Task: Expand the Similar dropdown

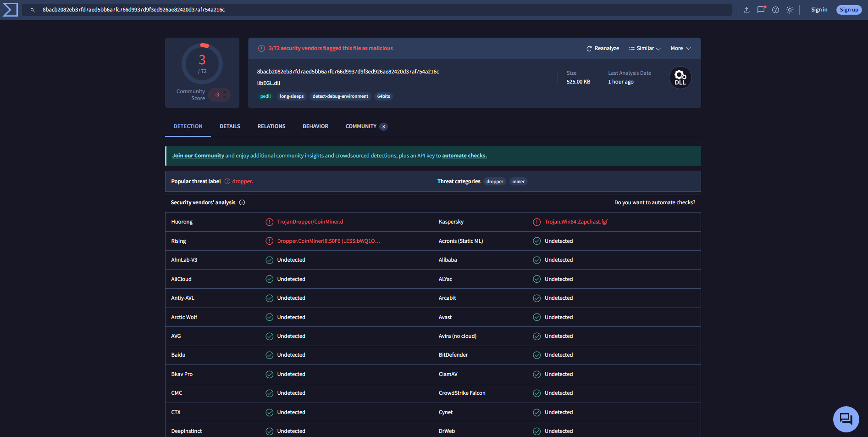Action: [x=645, y=48]
